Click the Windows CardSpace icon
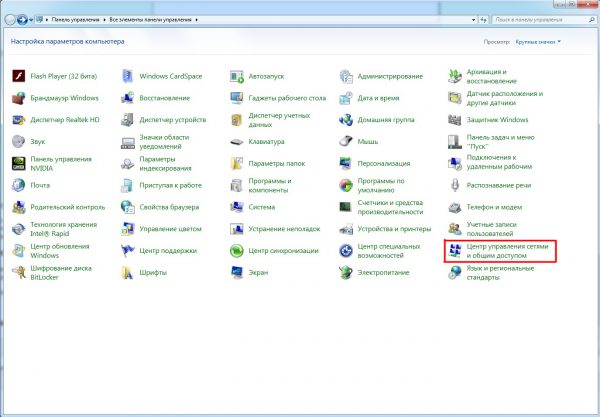 click(x=127, y=76)
